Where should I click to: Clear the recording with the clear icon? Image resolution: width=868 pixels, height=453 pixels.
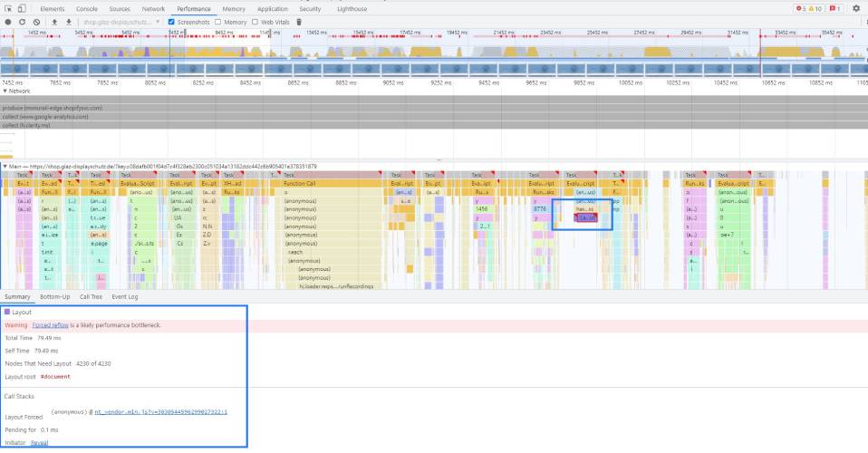(35, 22)
